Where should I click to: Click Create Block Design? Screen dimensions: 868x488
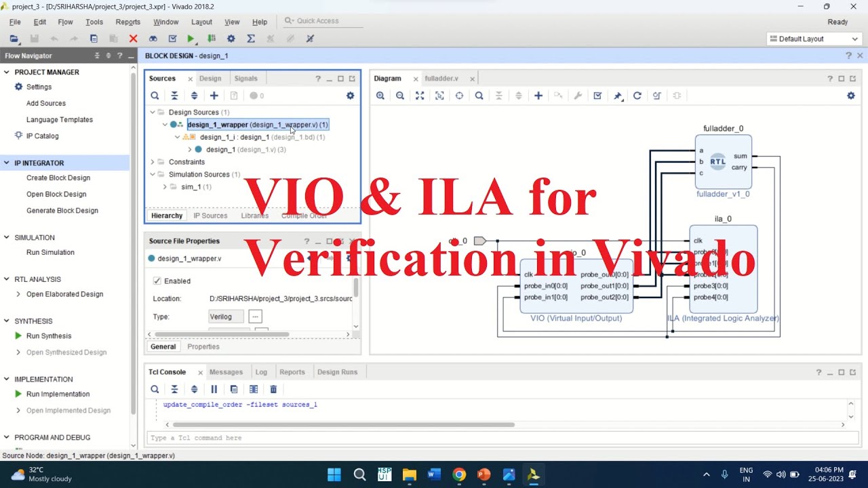tap(58, 178)
